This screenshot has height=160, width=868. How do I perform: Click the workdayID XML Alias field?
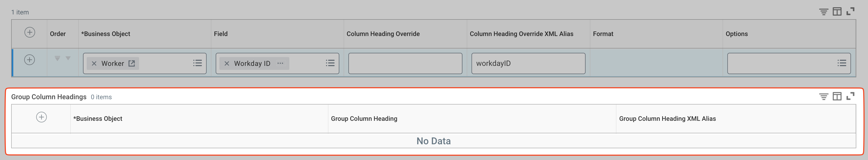[528, 63]
